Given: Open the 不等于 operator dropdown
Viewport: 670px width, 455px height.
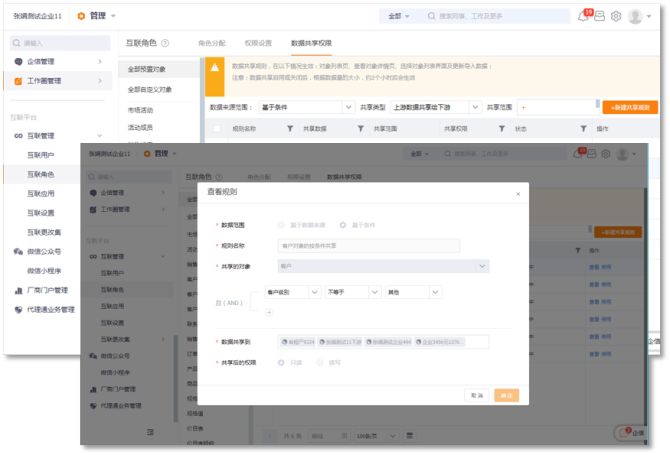Looking at the screenshot, I should pos(352,292).
